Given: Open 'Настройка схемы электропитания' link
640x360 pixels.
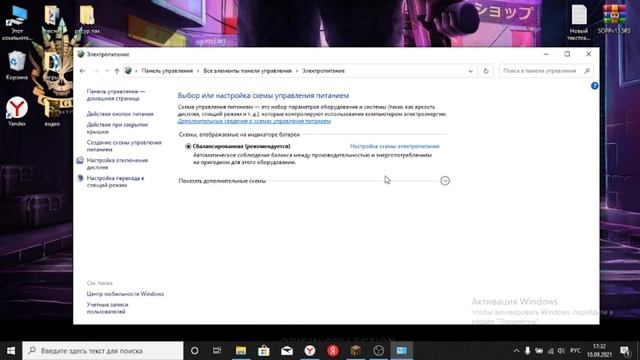Looking at the screenshot, I should pos(395,146).
